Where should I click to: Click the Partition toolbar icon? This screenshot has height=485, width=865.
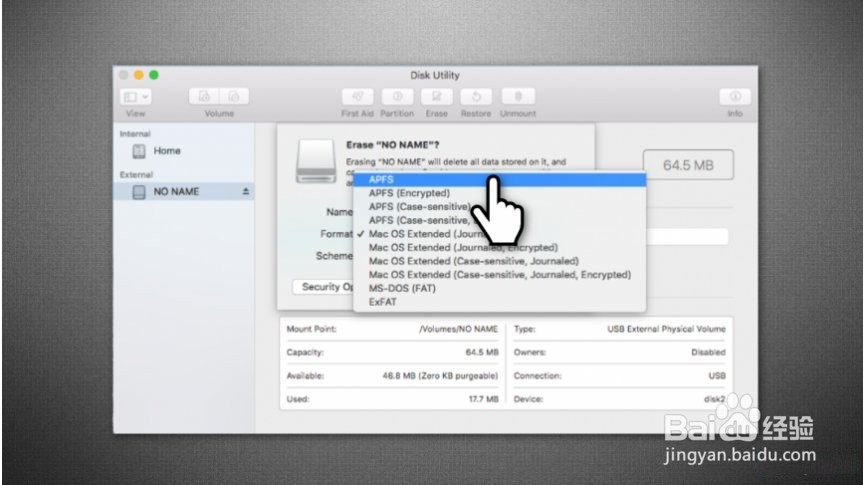[397, 97]
